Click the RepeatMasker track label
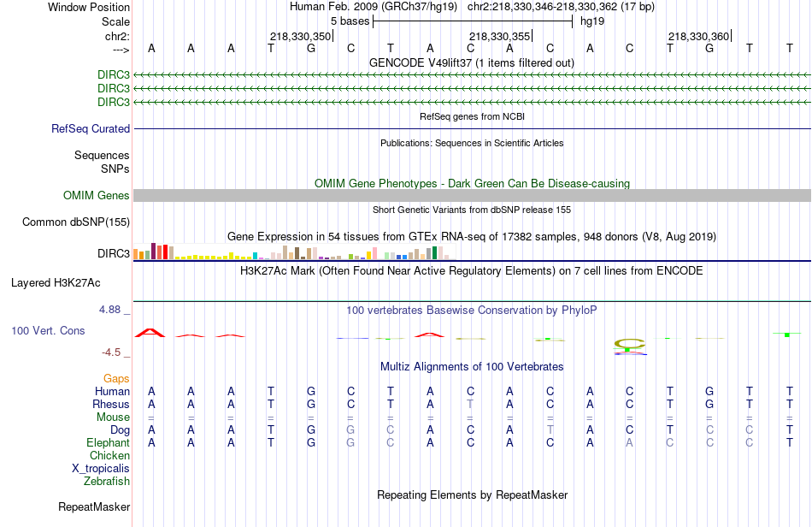The image size is (812, 527). [94, 506]
